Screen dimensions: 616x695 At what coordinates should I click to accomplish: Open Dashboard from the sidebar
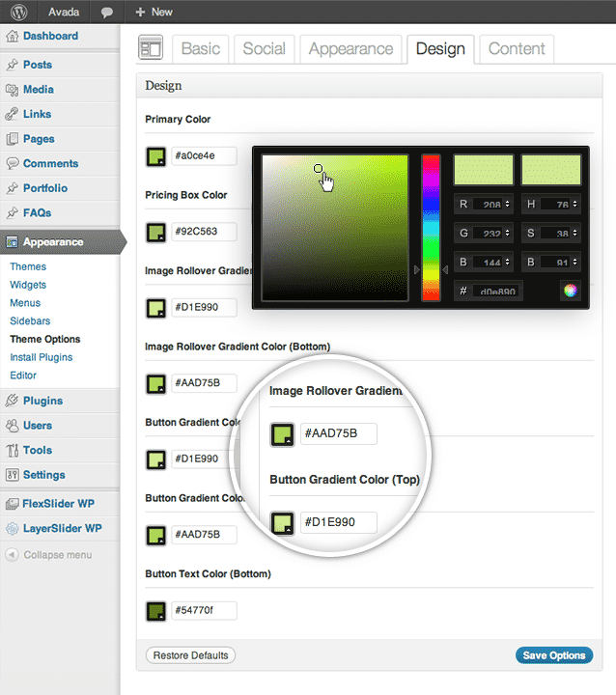pyautogui.click(x=50, y=36)
